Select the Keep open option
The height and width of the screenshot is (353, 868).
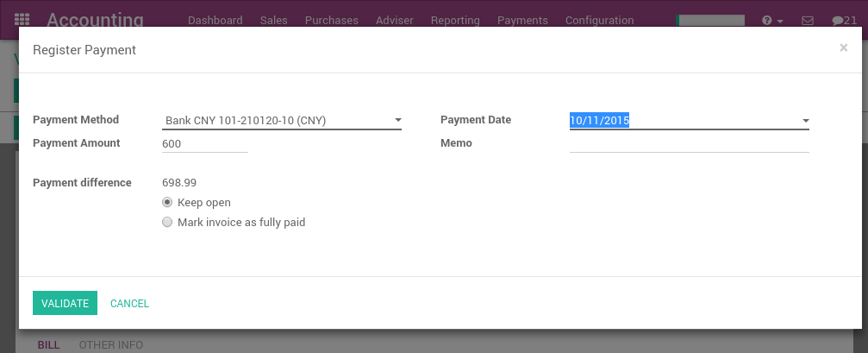coord(167,202)
